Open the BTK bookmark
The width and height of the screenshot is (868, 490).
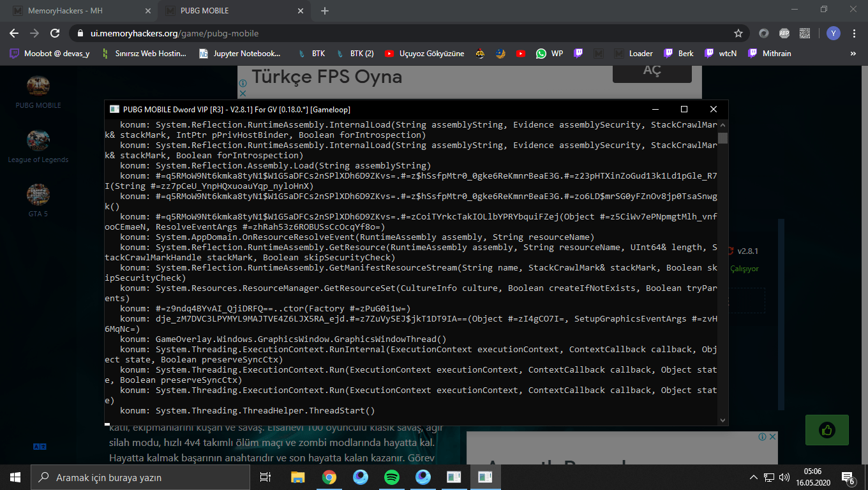pyautogui.click(x=311, y=54)
